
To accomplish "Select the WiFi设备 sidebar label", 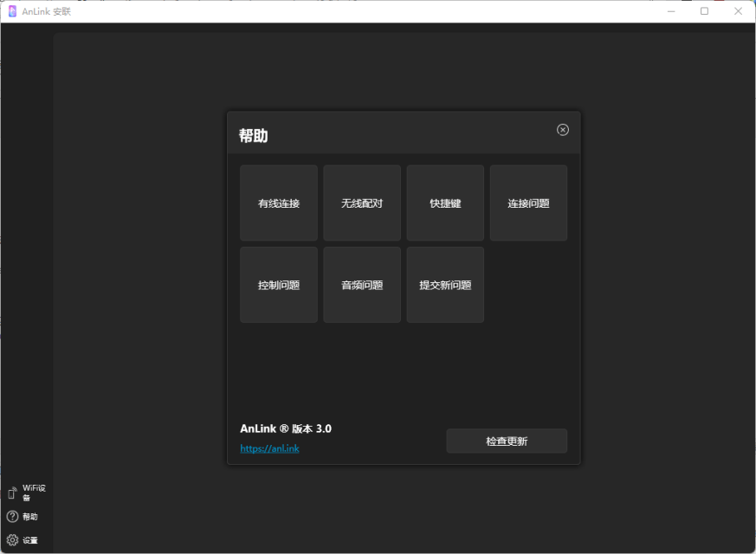I will 34,493.
